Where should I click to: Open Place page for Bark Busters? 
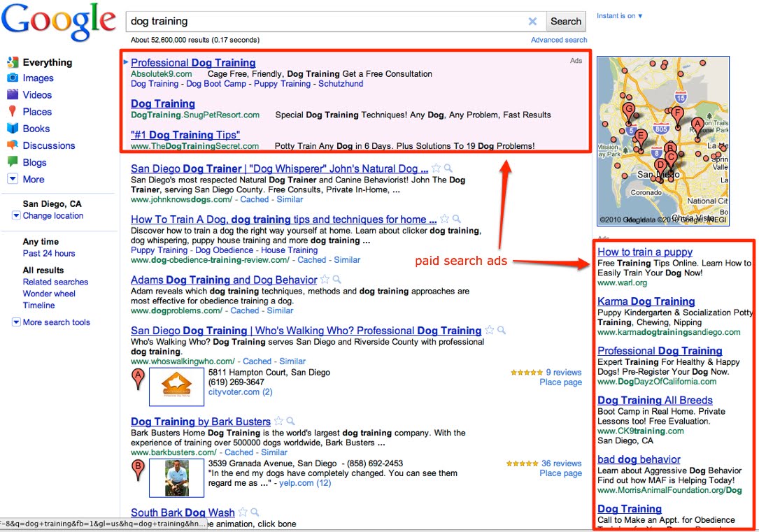click(560, 473)
